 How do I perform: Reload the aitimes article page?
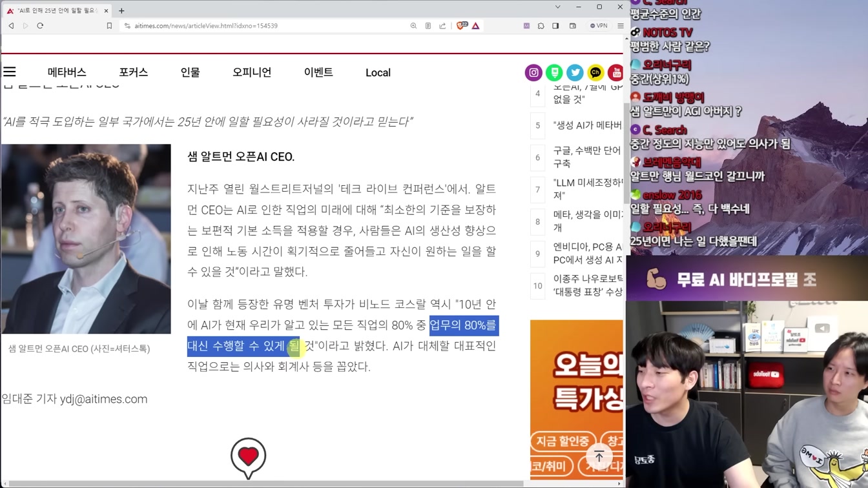coord(40,26)
